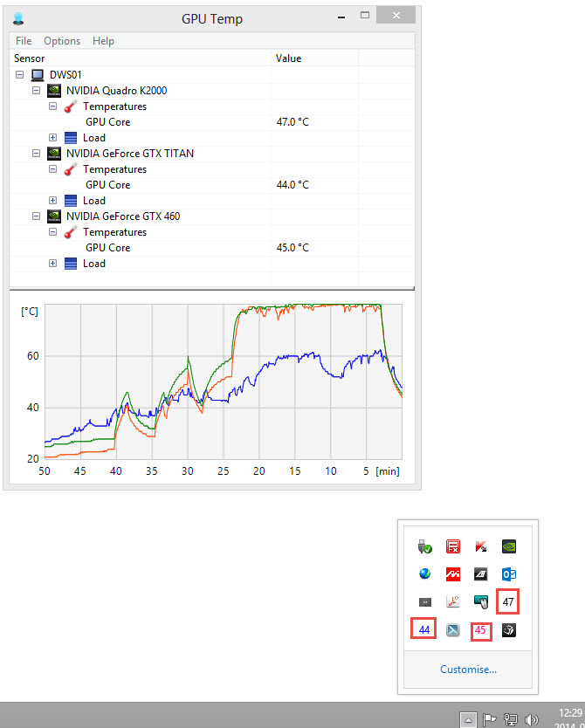585x728 pixels.
Task: Open the red Foxit-style tray icon
Action: click(452, 546)
